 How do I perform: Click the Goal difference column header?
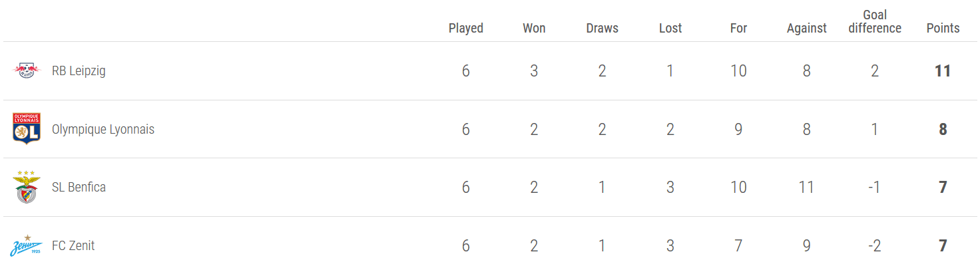(875, 21)
